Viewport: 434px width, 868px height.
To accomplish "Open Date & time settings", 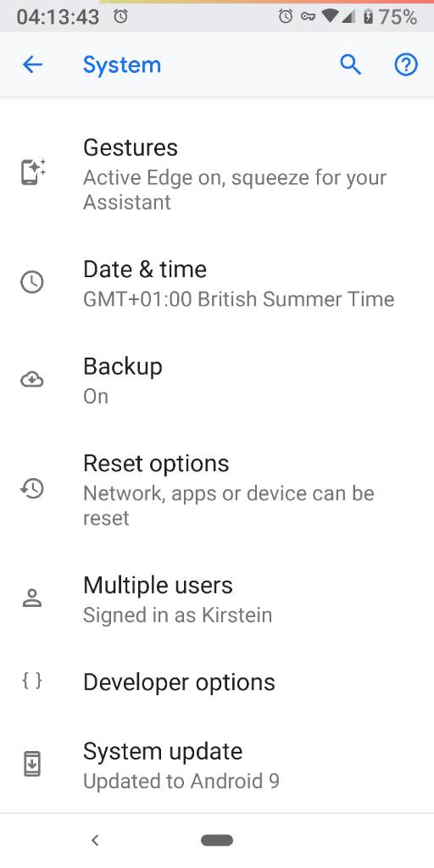I will click(217, 283).
